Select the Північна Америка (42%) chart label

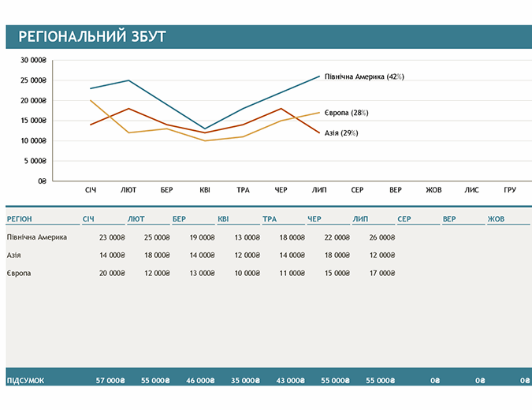364,76
